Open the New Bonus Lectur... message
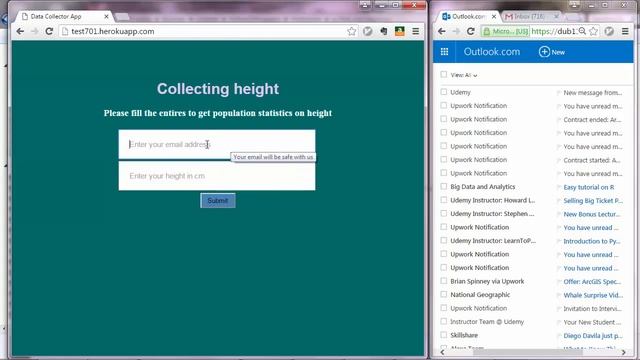640x360 pixels. tap(592, 214)
